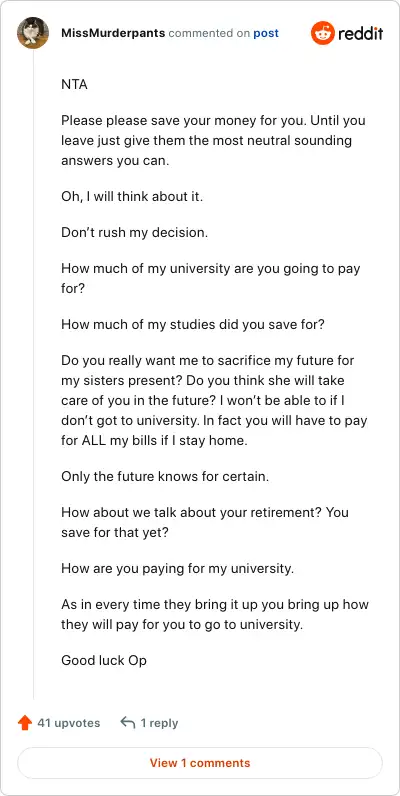Click the MissMurderpants avatar image
This screenshot has height=796, width=400.
tap(33, 33)
